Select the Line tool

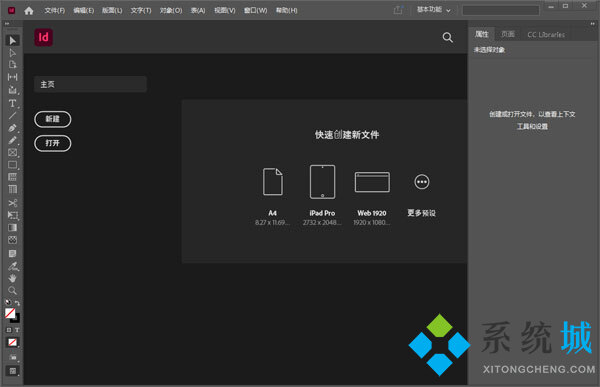pyautogui.click(x=12, y=116)
